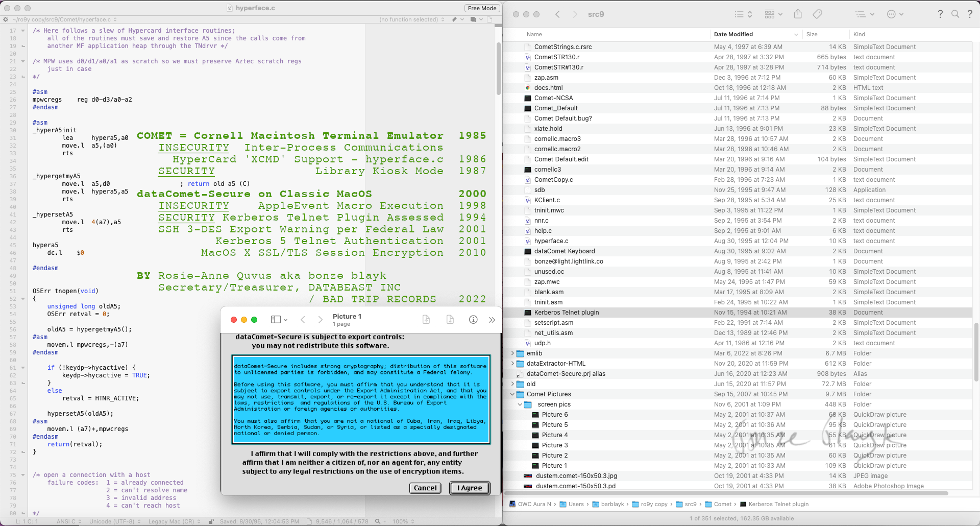This screenshot has width=980, height=526.
Task: Go forward in Finder src9 window
Action: pyautogui.click(x=575, y=14)
